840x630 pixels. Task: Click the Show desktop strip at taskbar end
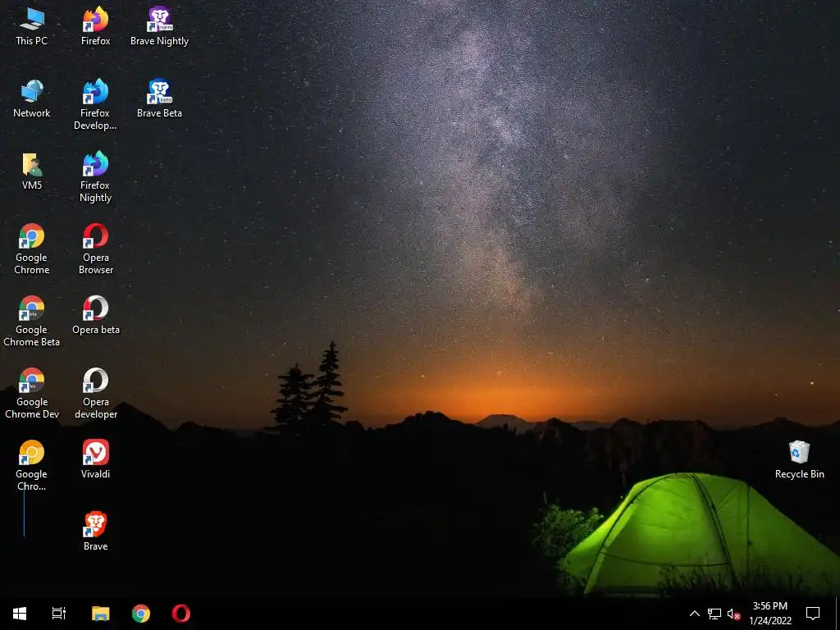tap(838, 614)
